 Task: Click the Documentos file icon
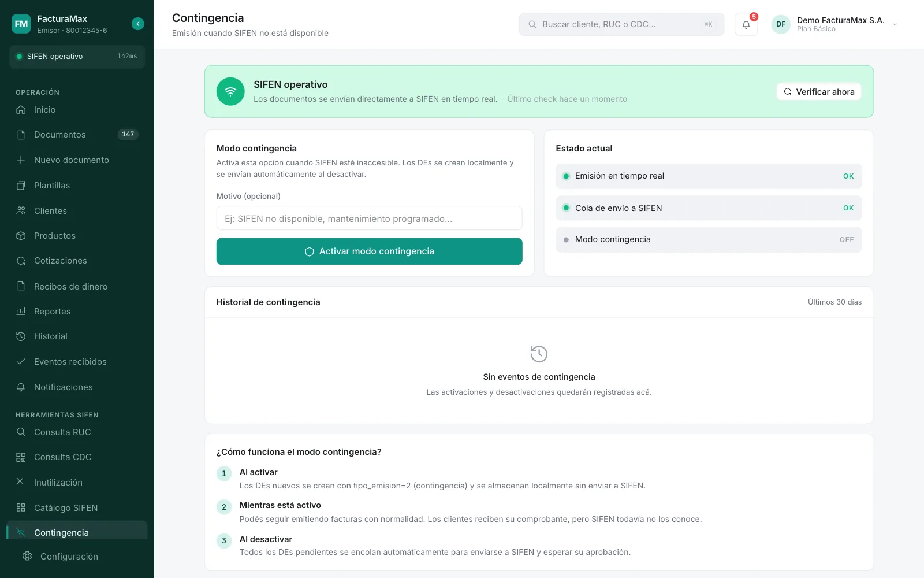click(21, 135)
